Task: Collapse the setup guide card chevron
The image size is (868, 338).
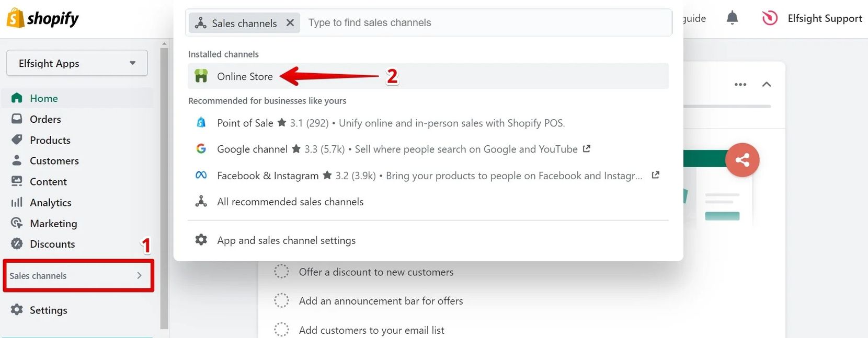Action: tap(767, 85)
